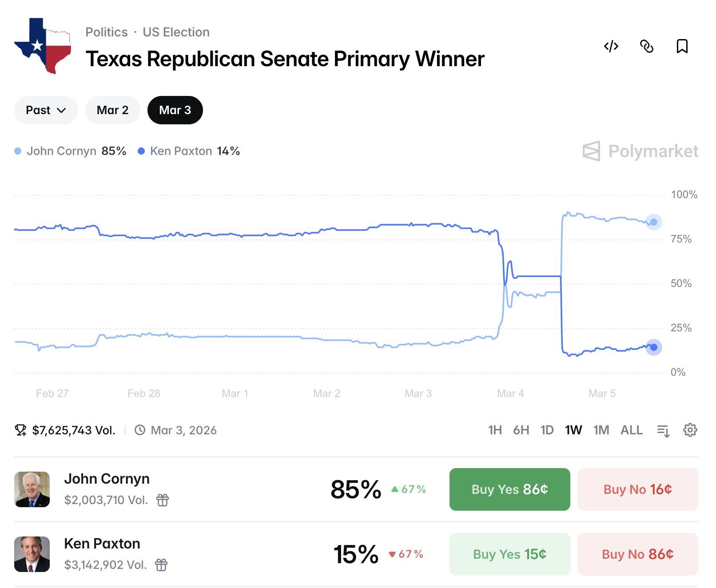Open chart settings gear
716x588 pixels.
click(690, 430)
